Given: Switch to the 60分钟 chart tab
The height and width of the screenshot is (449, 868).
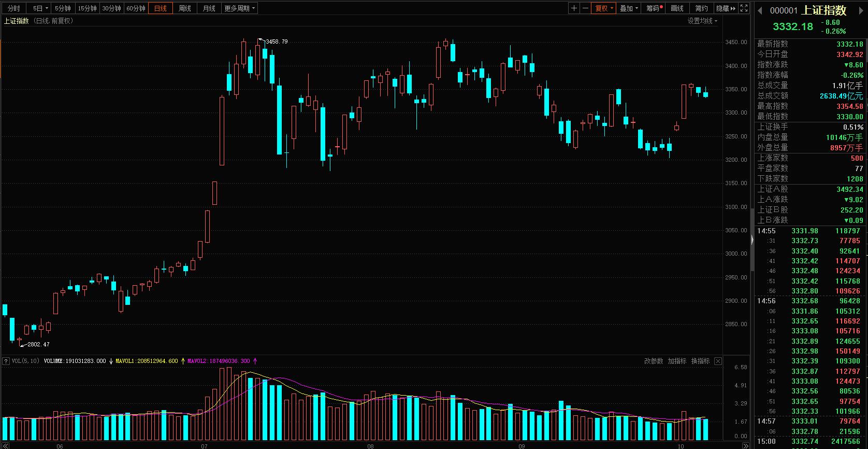Looking at the screenshot, I should pos(136,8).
